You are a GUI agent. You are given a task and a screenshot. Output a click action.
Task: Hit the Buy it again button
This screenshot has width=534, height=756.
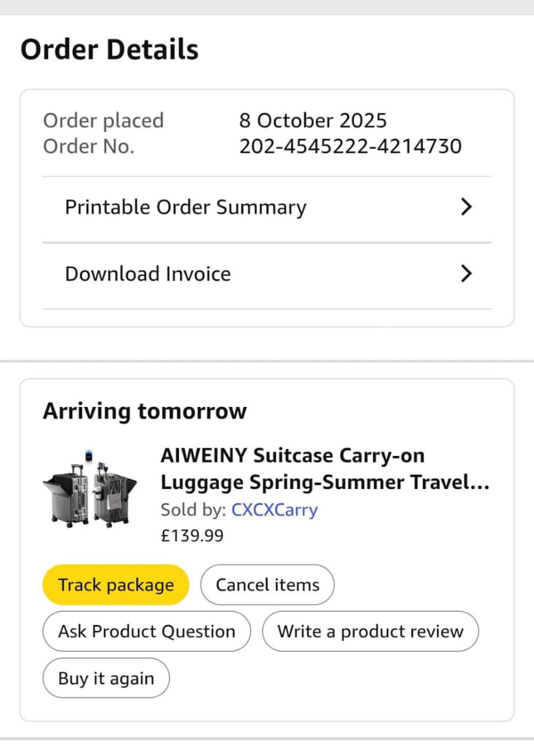point(106,678)
